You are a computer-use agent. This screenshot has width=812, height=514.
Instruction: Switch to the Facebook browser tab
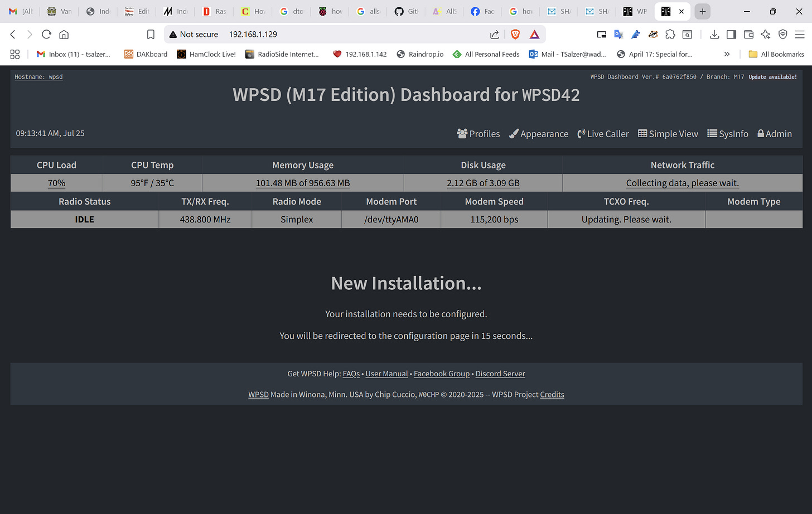(x=482, y=11)
